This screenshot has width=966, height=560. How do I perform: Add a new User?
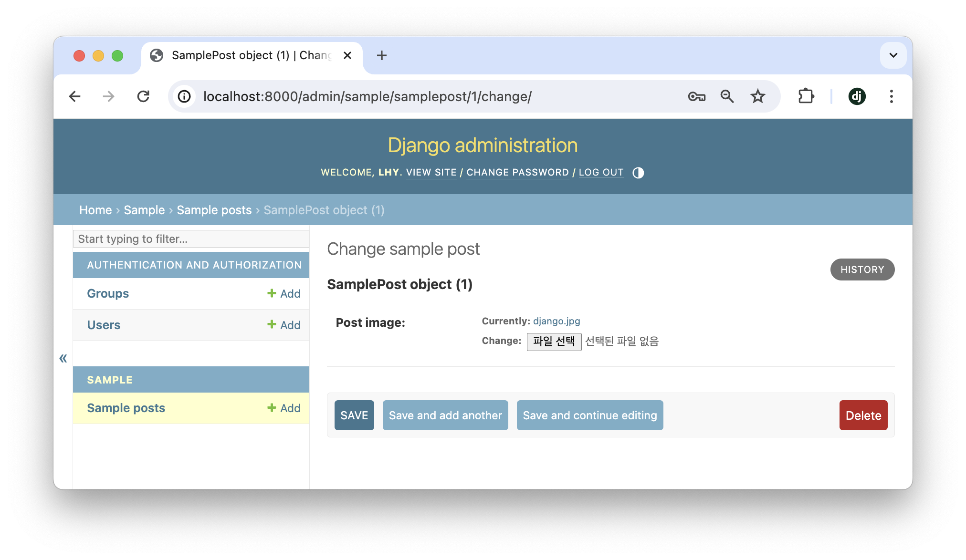pos(284,325)
